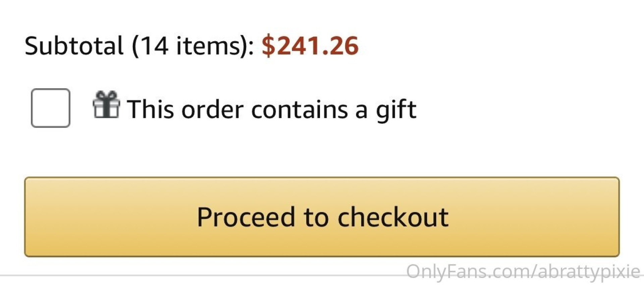644x286 pixels.
Task: Click the "This order contains a gift" label
Action: [271, 109]
